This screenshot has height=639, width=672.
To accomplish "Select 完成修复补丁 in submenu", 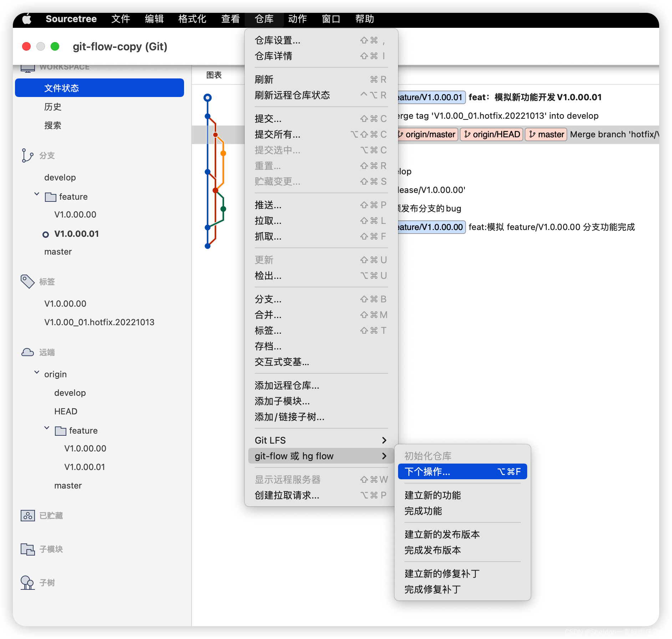I will click(x=463, y=589).
